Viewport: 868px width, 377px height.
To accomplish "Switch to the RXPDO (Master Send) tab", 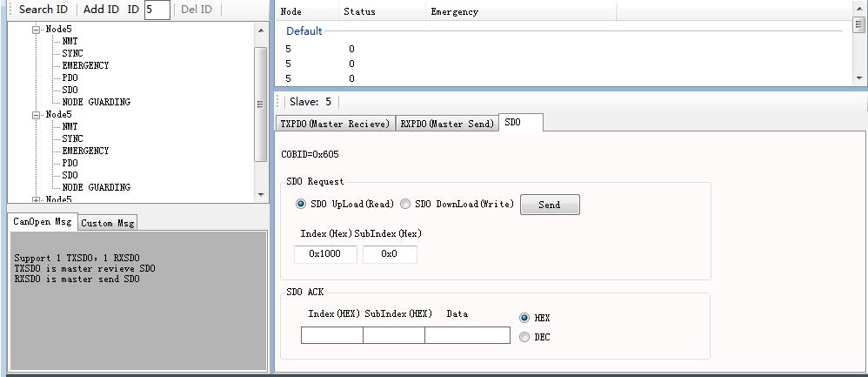I will point(447,124).
